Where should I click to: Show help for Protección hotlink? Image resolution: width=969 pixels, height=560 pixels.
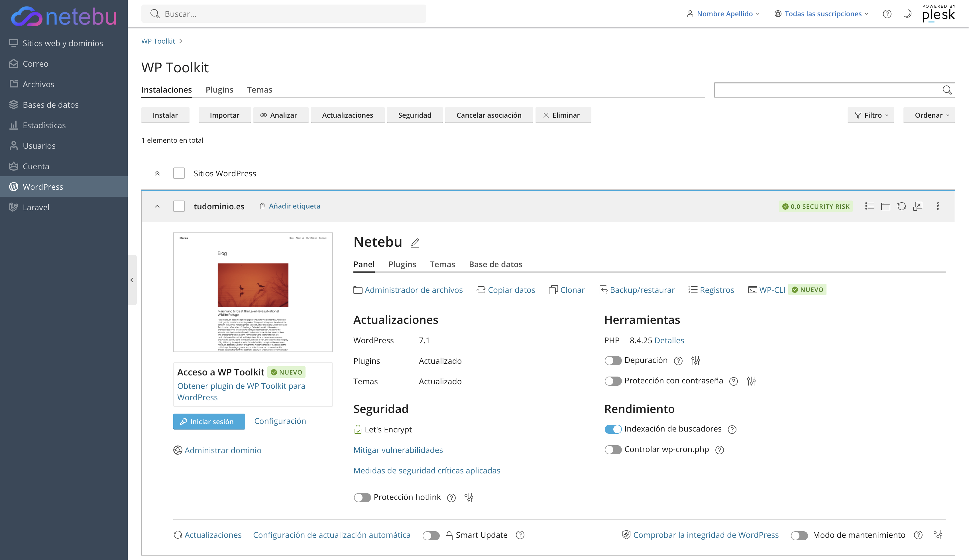[x=451, y=498]
